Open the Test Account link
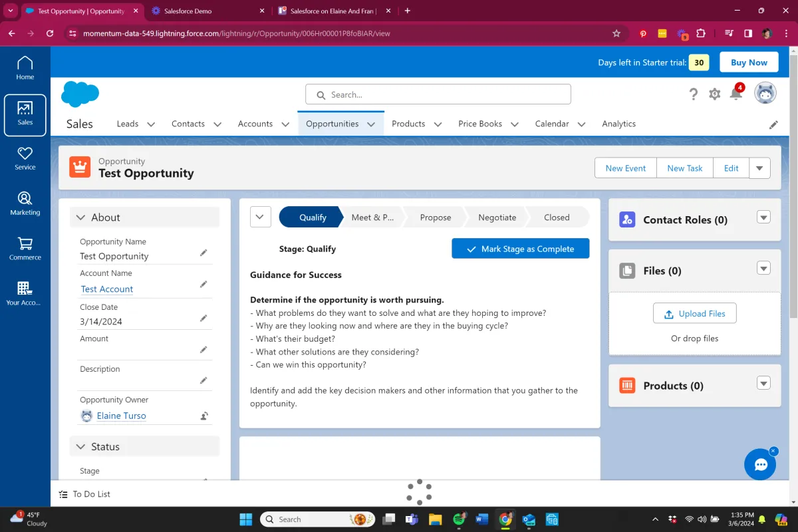This screenshot has height=532, width=798. pyautogui.click(x=107, y=289)
